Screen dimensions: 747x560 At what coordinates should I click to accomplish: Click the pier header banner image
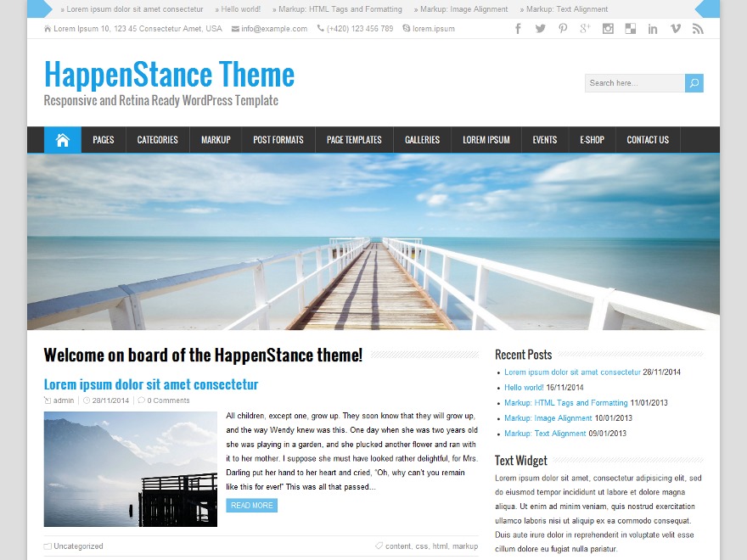373,242
